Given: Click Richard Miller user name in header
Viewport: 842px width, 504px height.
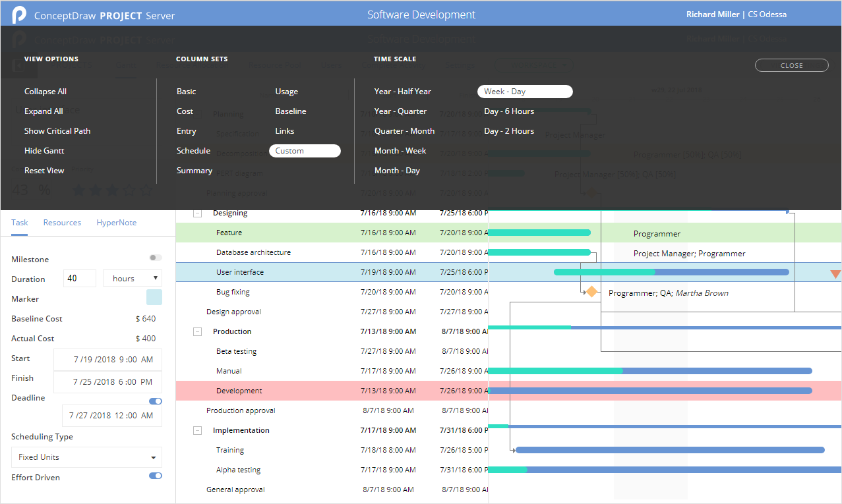Looking at the screenshot, I should tap(713, 14).
